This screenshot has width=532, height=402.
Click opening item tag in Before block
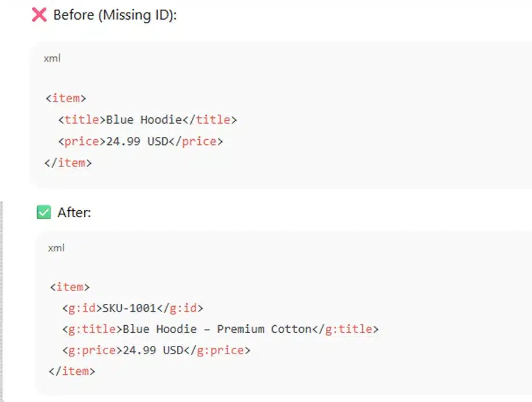tap(66, 98)
